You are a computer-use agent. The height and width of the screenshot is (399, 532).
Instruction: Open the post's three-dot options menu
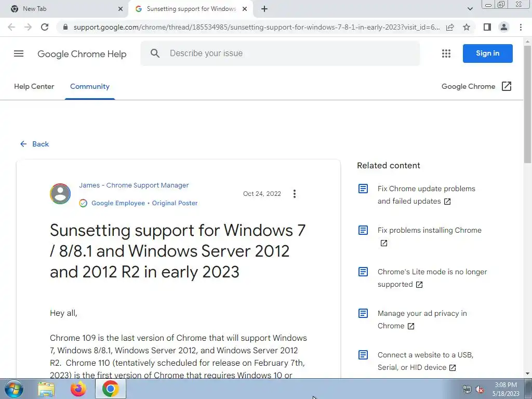pyautogui.click(x=295, y=194)
